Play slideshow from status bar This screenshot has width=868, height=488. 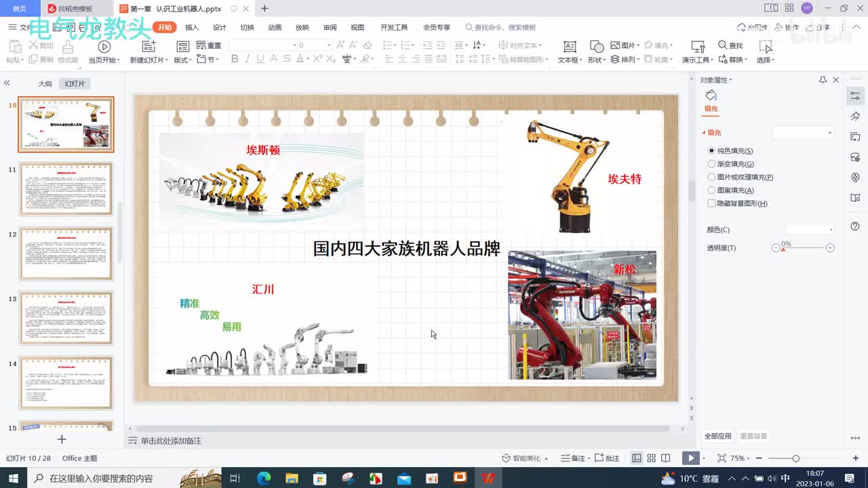pyautogui.click(x=690, y=458)
